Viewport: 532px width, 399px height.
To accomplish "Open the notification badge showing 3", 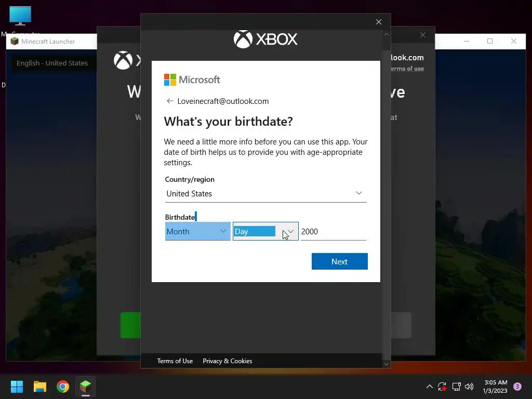I will click(517, 387).
